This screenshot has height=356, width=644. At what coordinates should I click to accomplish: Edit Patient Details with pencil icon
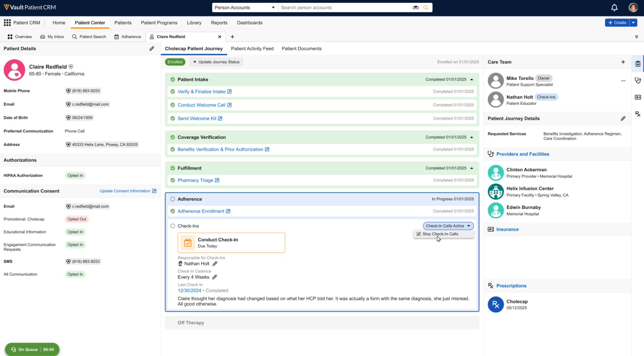pos(152,48)
